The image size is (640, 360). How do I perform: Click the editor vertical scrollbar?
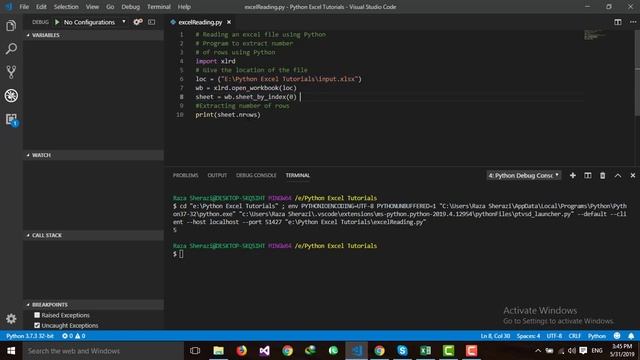tap(637, 73)
